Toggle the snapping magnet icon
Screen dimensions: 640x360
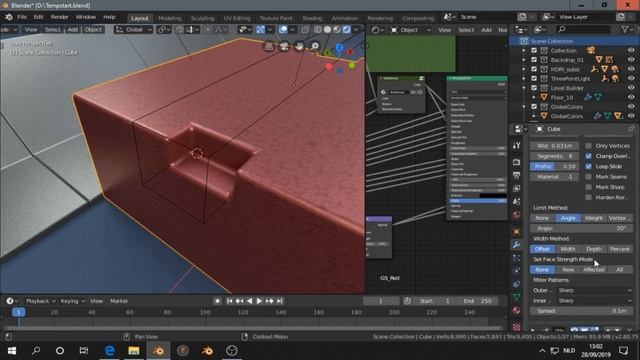[x=178, y=29]
